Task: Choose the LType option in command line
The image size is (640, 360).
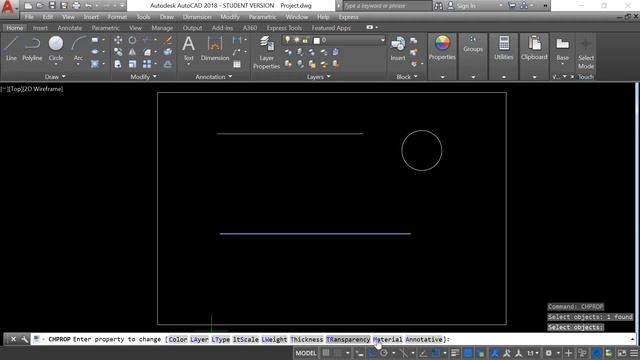Action: click(220, 339)
